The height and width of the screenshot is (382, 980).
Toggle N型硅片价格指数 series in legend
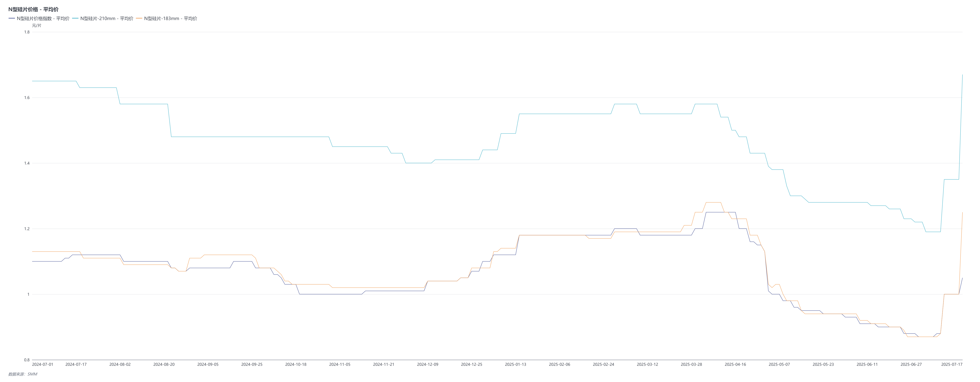[43, 18]
